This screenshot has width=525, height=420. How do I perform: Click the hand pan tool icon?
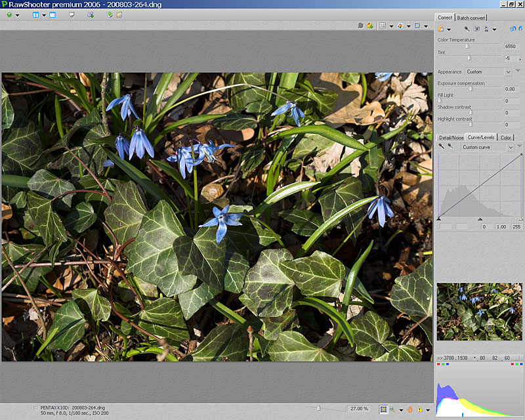pos(409,409)
